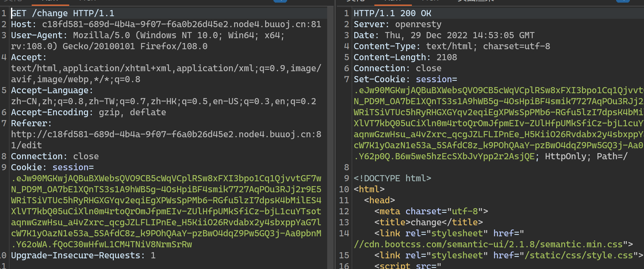Click 'Accept-Encoding: gzip, deflate' header
644x269 pixels.
(x=88, y=112)
